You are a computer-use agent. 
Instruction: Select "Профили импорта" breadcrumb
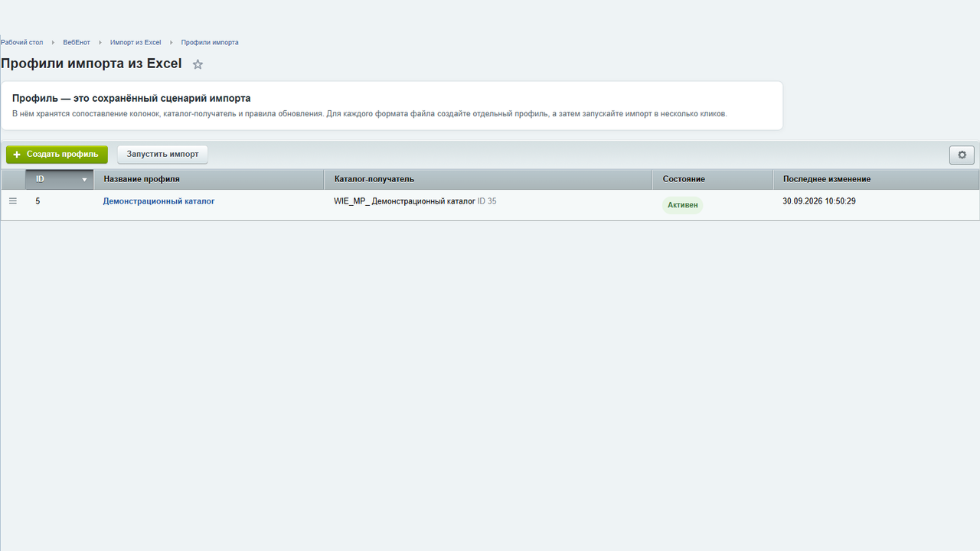click(x=210, y=43)
